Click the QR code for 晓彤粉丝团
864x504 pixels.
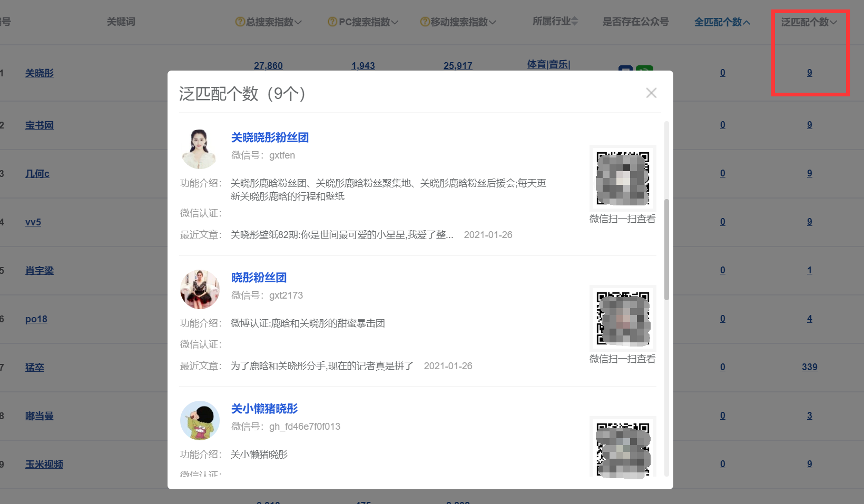(x=622, y=318)
